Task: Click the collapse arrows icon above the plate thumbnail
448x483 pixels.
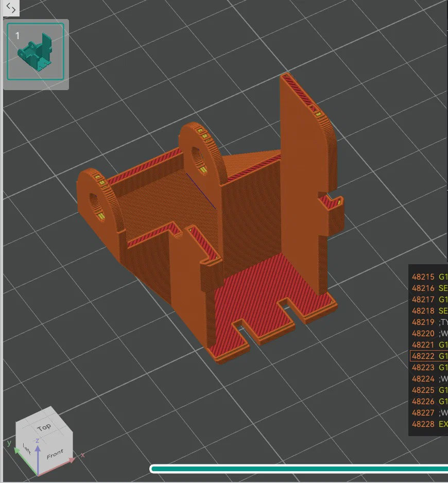Action: coord(11,8)
